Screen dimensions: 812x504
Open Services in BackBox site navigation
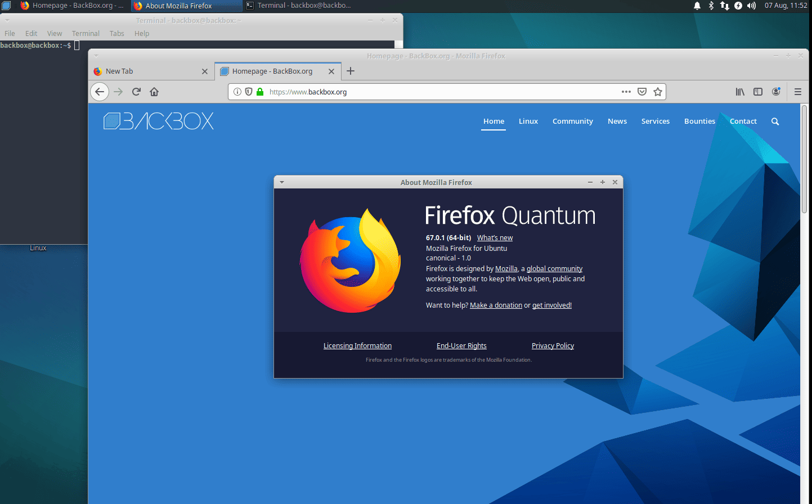[x=656, y=121]
